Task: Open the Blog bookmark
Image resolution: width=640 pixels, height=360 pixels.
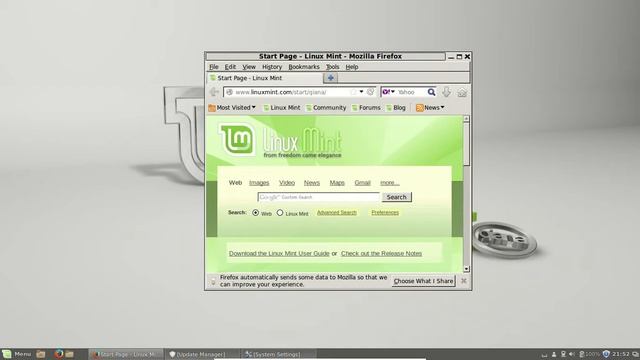Action: point(396,108)
